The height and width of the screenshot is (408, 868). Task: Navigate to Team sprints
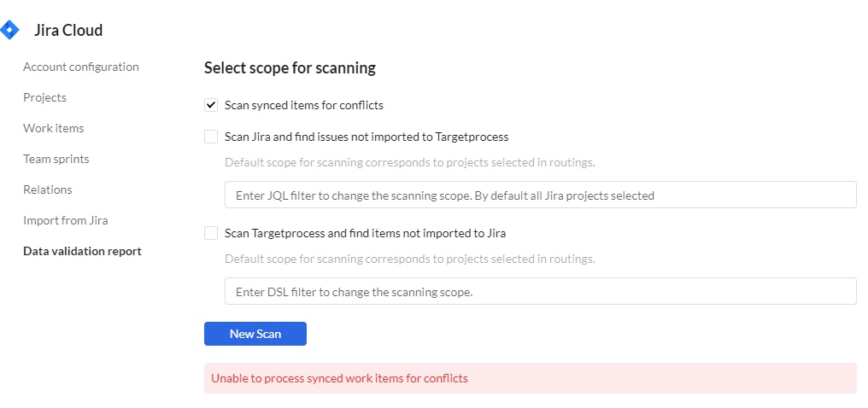point(56,159)
